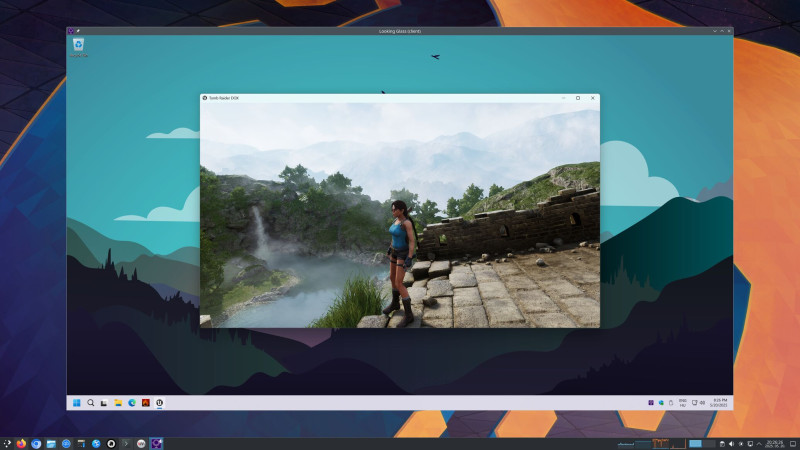Switch ENG HU keyboard language indicator

point(683,403)
